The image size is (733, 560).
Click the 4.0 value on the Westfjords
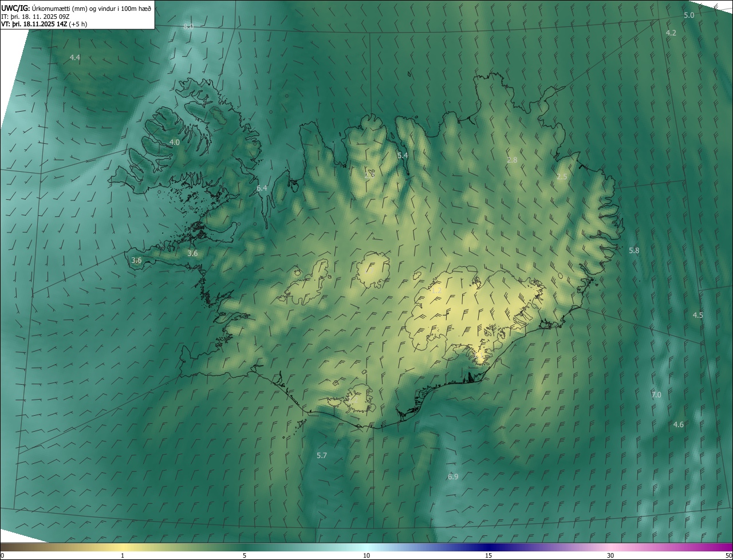175,142
